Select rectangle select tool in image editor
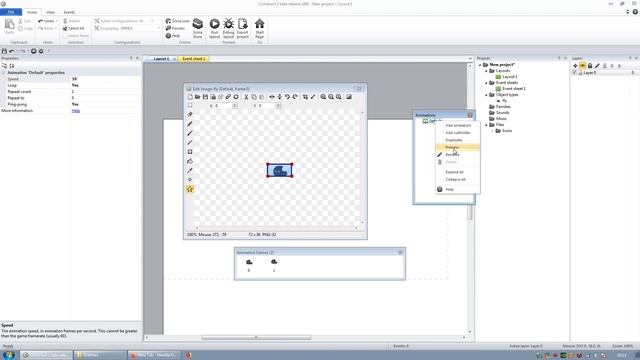 tap(190, 105)
